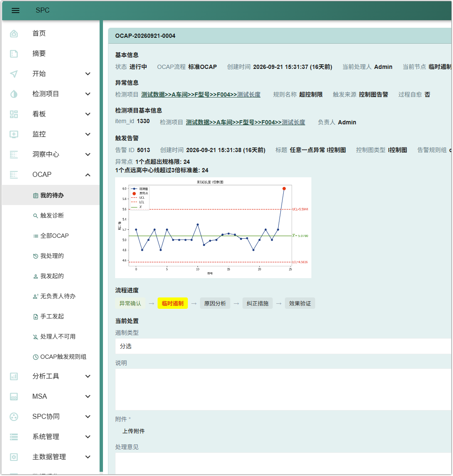The height and width of the screenshot is (476, 453).
Task: Click the SPC协同 collaboration icon
Action: (14, 416)
